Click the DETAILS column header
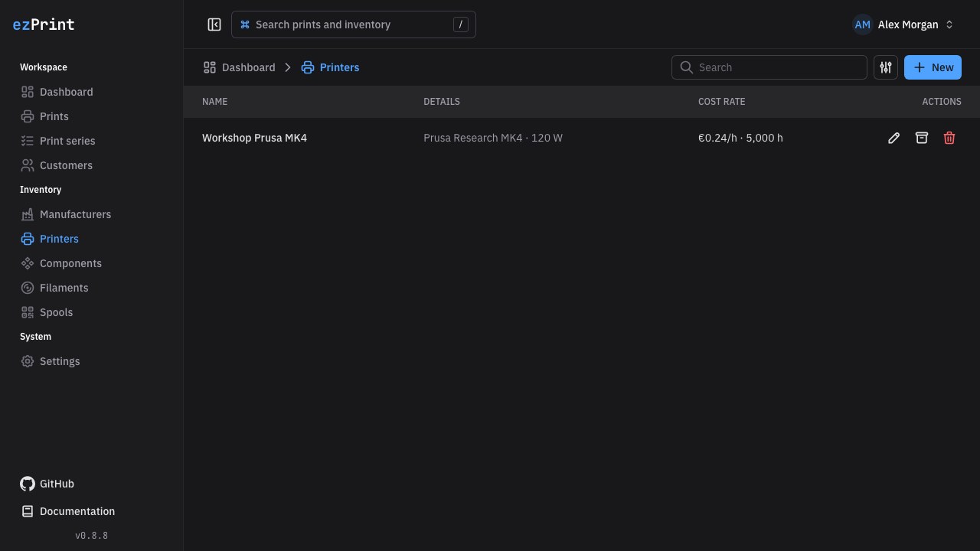Viewport: 980px width, 551px height. pyautogui.click(x=442, y=102)
